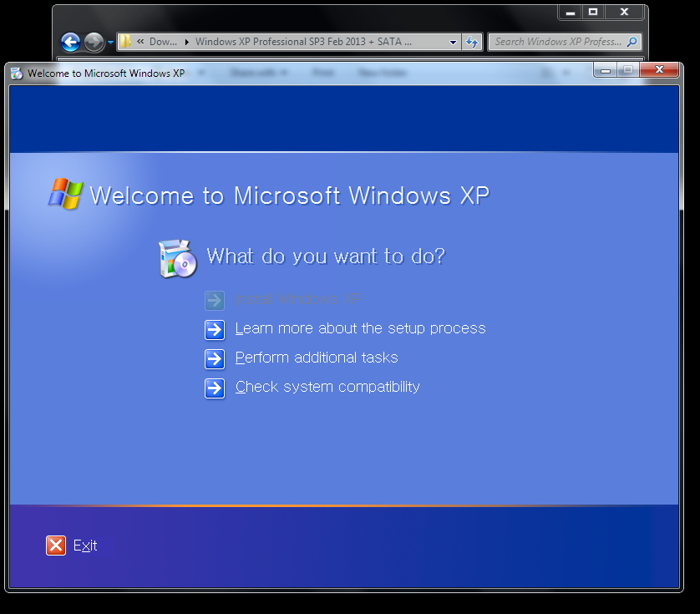Maximize the Explorer window behind
Image resolution: width=700 pixels, height=614 pixels.
coord(593,12)
